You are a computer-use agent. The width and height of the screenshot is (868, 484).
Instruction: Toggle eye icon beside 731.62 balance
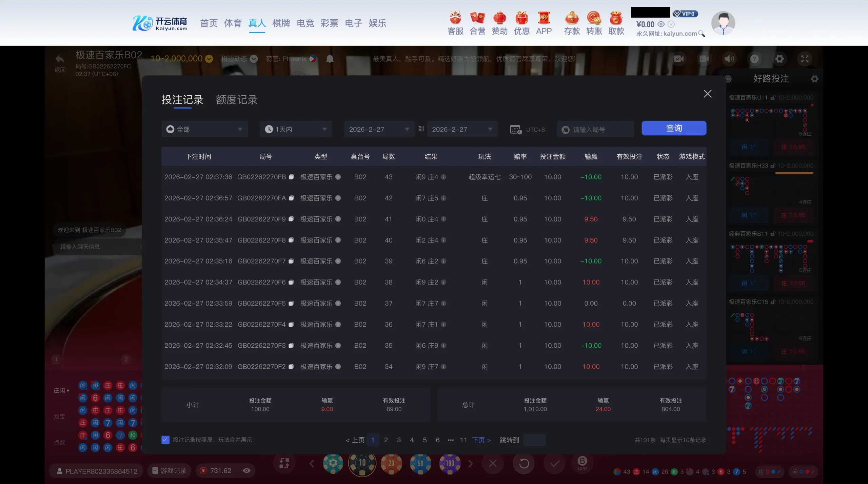point(246,471)
